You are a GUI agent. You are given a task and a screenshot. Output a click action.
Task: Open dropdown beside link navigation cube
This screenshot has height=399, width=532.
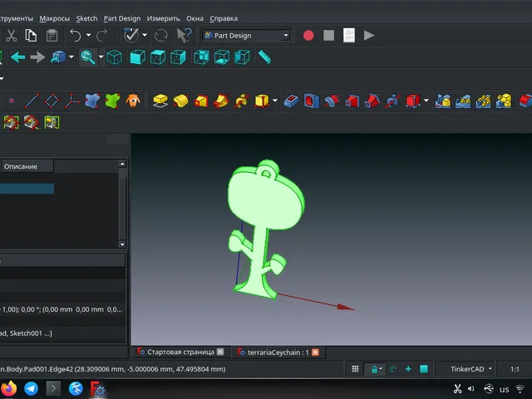[x=71, y=57]
